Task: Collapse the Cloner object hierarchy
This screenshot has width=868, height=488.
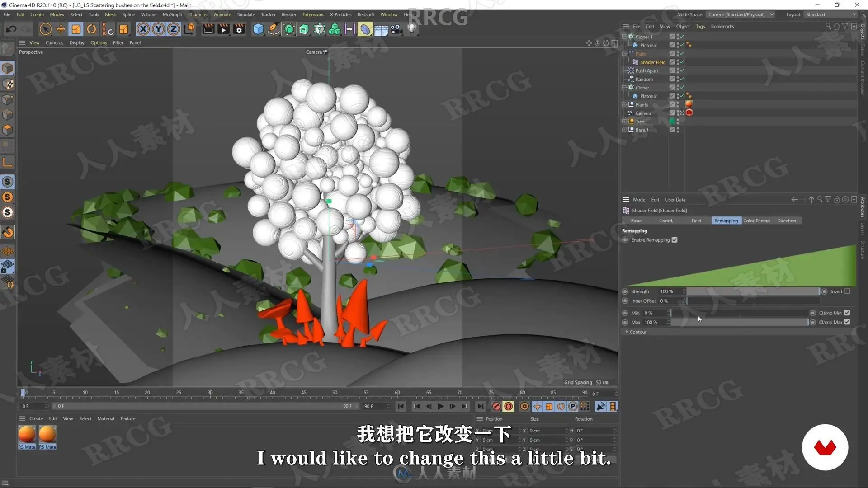Action: click(x=624, y=88)
